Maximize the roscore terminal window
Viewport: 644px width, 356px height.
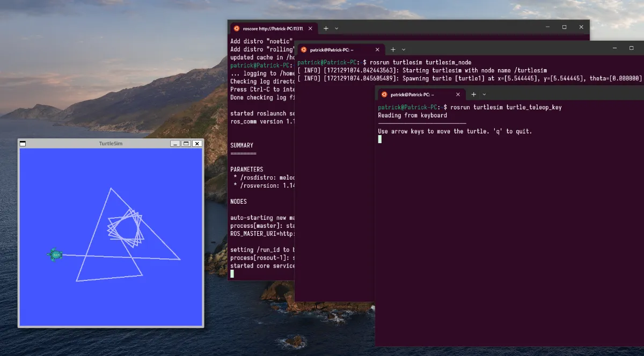tap(564, 27)
